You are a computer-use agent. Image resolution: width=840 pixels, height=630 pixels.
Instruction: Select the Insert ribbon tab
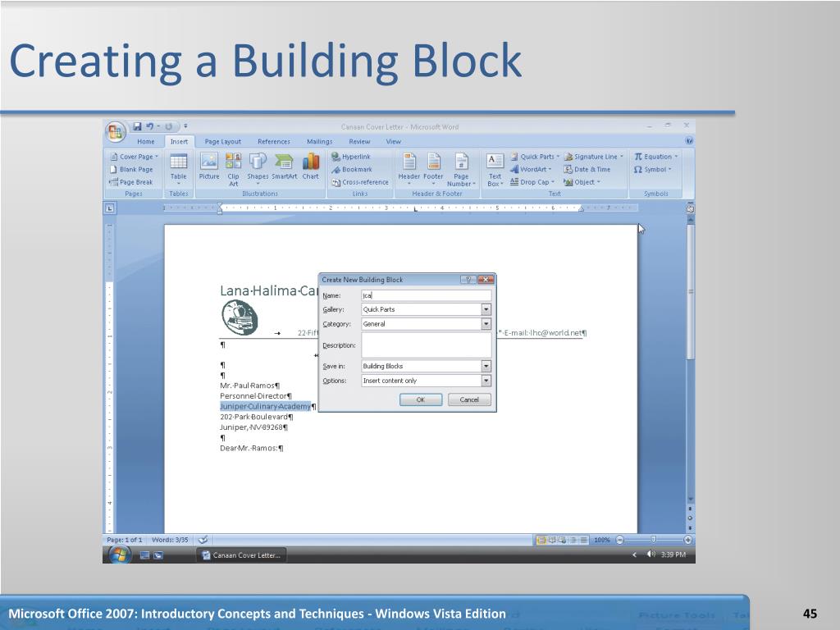(x=179, y=141)
